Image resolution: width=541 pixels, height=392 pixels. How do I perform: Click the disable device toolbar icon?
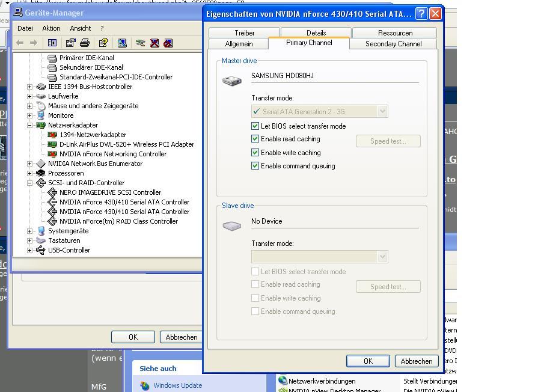(168, 43)
